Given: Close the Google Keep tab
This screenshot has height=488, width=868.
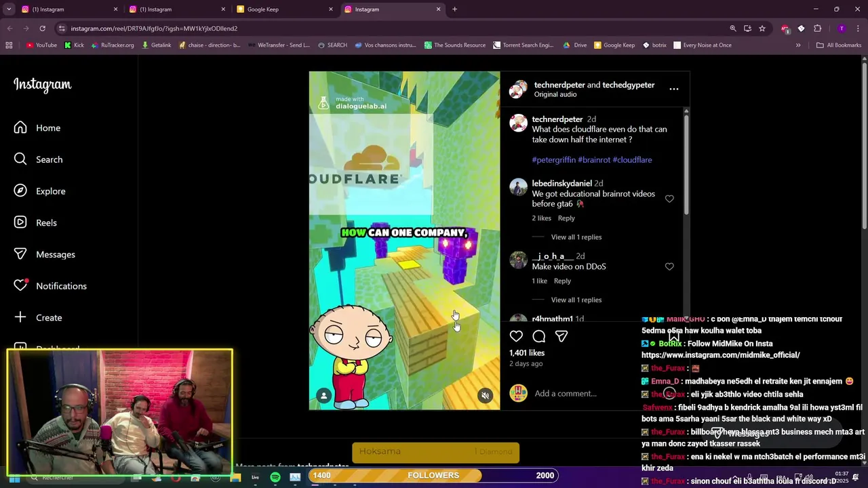Looking at the screenshot, I should 331,9.
